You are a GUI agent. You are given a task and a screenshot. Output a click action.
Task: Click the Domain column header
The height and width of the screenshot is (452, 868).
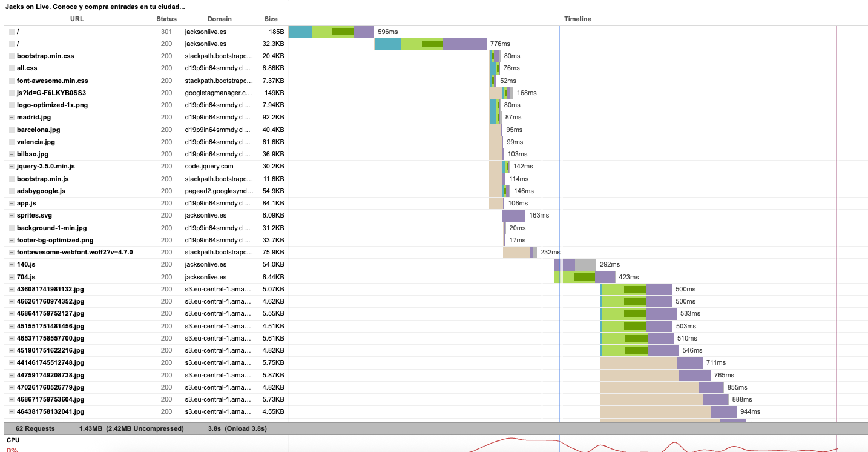(x=219, y=19)
